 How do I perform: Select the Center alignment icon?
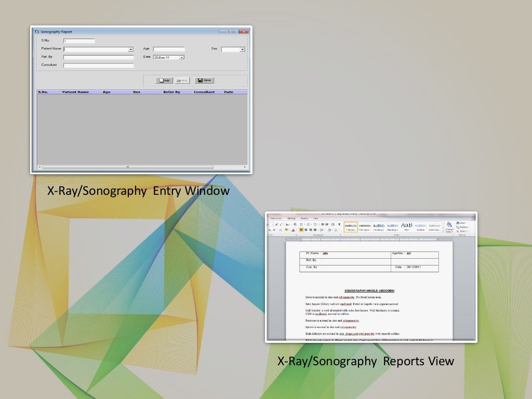pyautogui.click(x=306, y=230)
